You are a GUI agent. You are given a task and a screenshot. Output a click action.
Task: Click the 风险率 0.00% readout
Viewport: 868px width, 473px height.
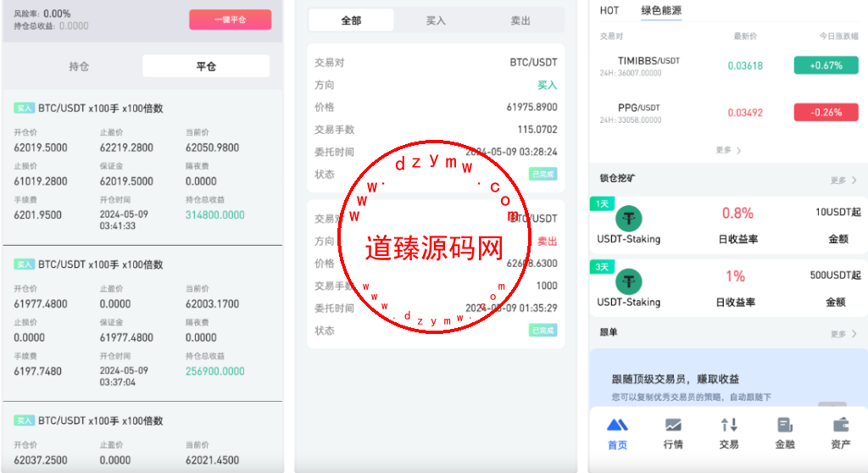42,14
